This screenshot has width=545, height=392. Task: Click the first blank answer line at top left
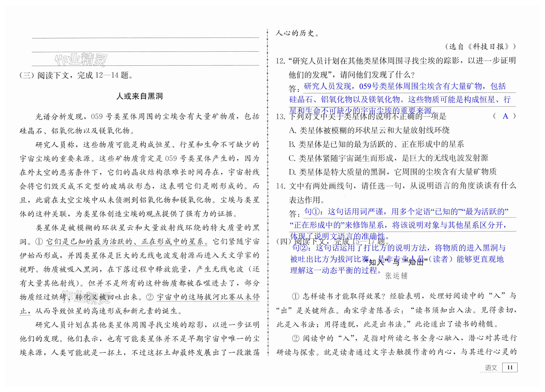click(145, 38)
